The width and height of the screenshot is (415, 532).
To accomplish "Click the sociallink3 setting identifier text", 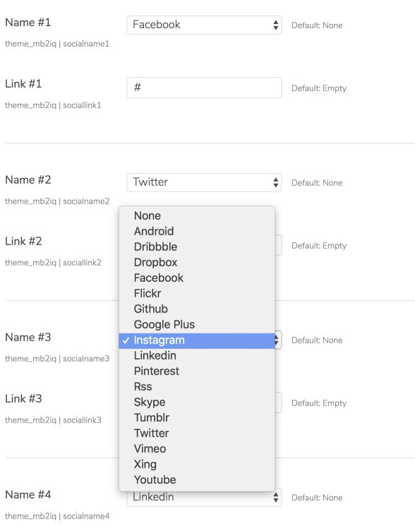I will coord(53,420).
